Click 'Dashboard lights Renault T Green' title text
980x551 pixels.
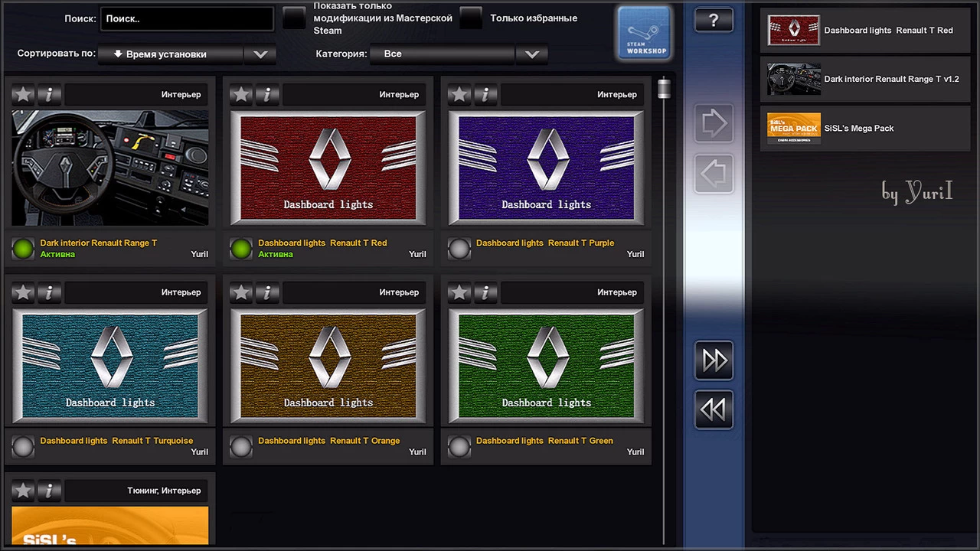point(544,441)
